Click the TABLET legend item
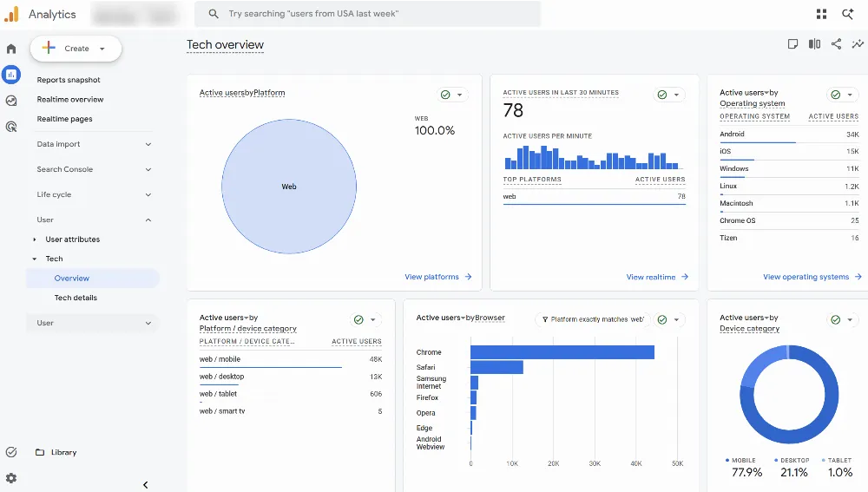 click(x=837, y=461)
